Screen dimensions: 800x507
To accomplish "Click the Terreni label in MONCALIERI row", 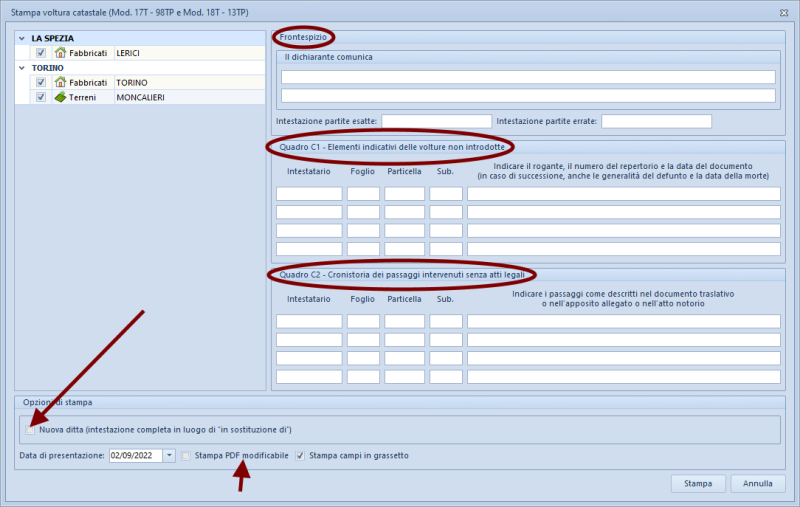I will (83, 97).
